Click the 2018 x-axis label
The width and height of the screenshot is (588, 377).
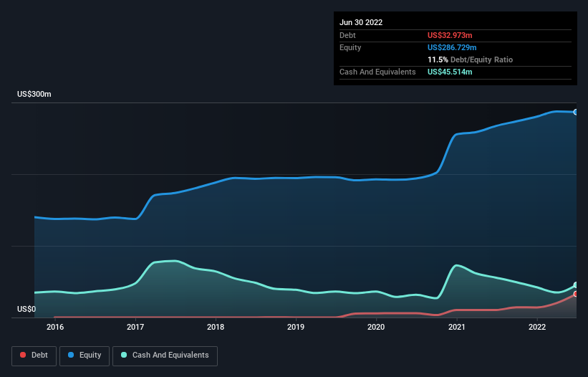(x=216, y=327)
